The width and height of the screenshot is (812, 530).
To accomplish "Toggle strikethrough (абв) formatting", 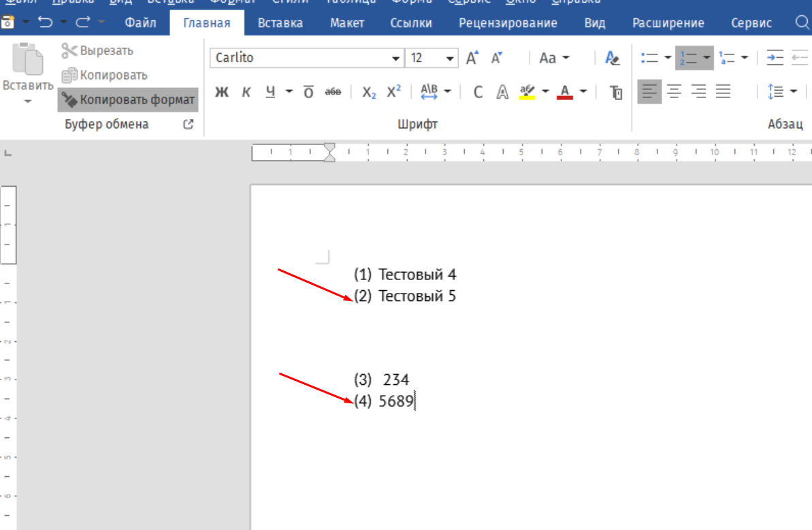I will pyautogui.click(x=333, y=92).
